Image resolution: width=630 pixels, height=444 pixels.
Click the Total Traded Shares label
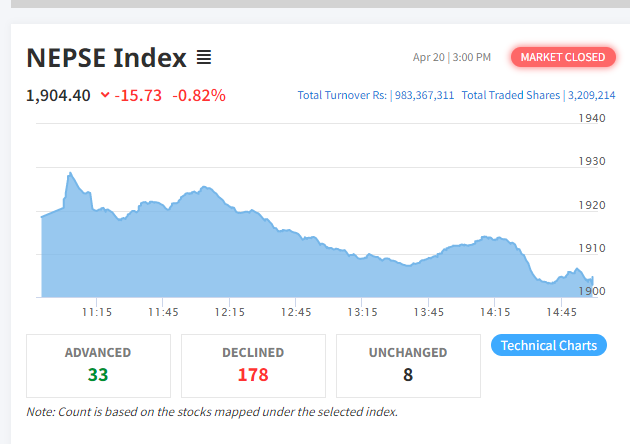click(x=511, y=96)
